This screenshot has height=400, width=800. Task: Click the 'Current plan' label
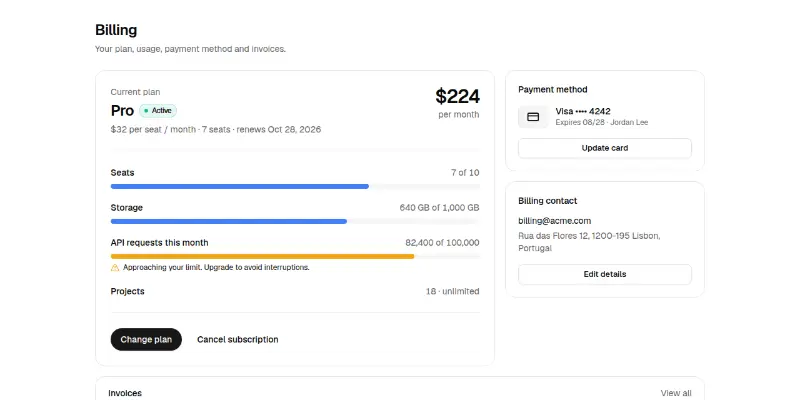(135, 92)
